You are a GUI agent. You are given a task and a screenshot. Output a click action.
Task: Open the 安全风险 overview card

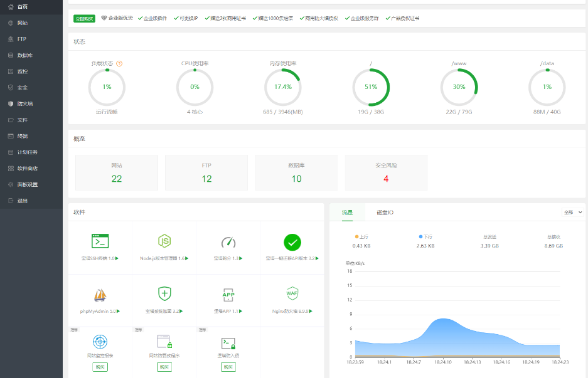[x=386, y=172]
